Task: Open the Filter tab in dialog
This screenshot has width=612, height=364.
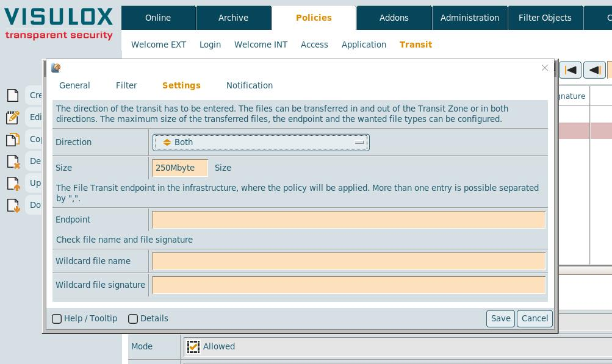Action: click(x=126, y=85)
